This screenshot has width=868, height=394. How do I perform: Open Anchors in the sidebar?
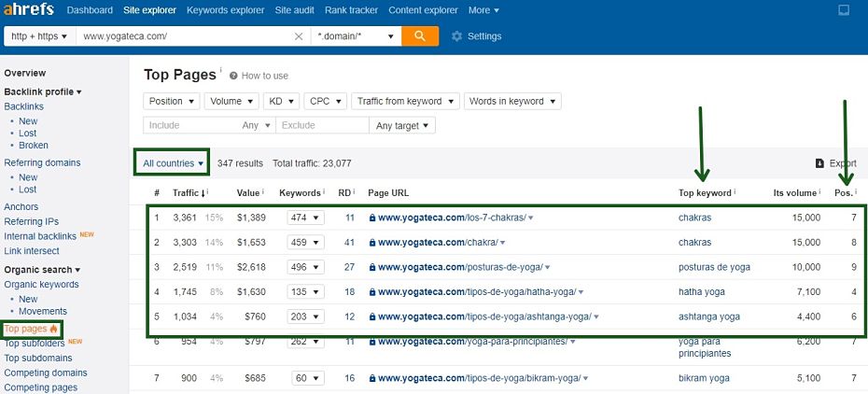[21, 206]
